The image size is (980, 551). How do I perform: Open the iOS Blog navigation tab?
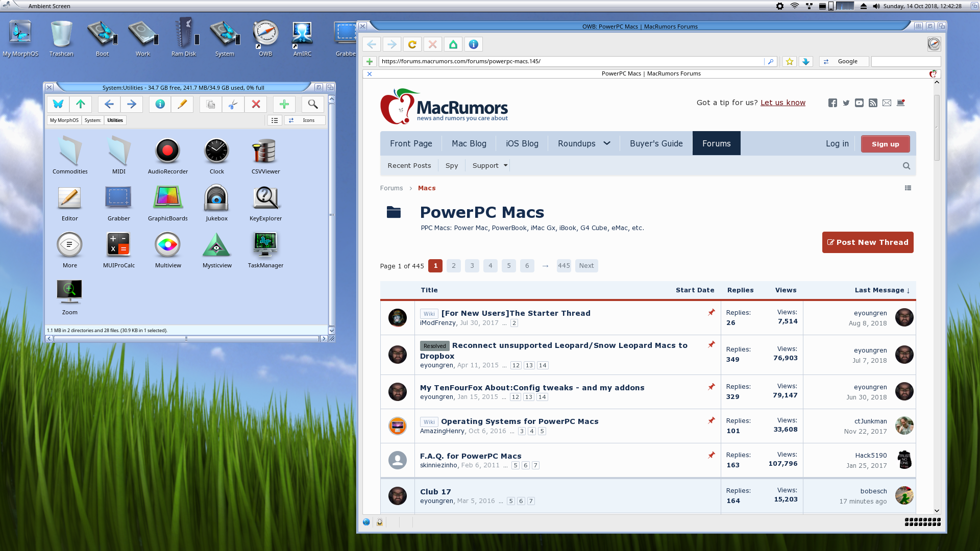(x=522, y=143)
